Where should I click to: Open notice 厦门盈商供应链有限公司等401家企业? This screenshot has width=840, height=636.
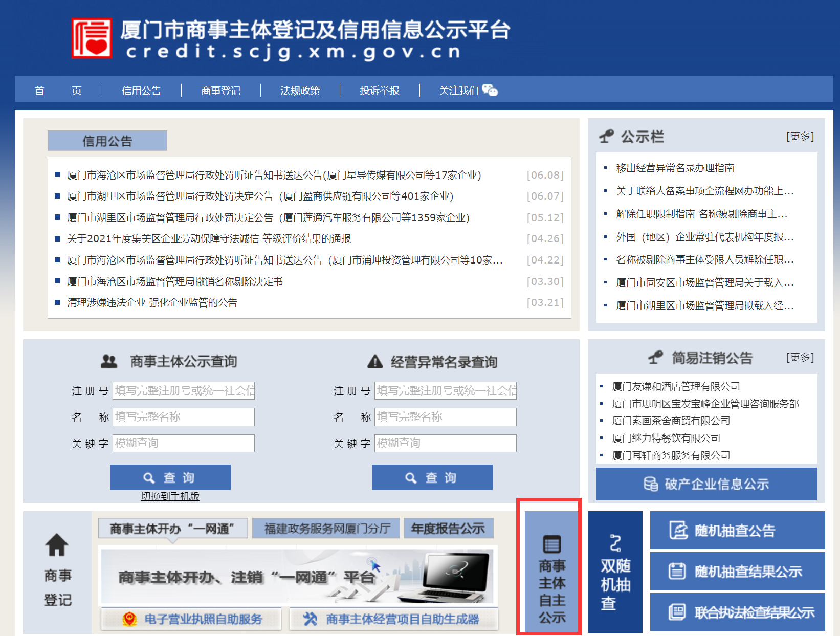click(260, 196)
